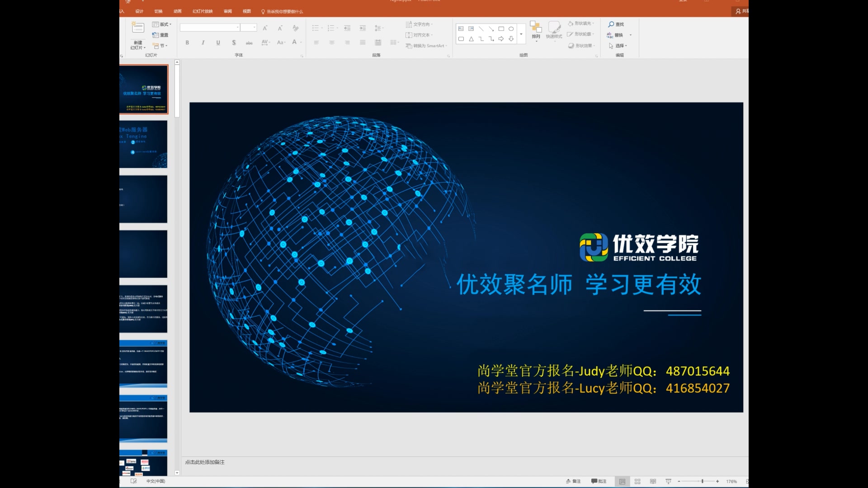Expand the Section (节) dropdown

pyautogui.click(x=160, y=46)
